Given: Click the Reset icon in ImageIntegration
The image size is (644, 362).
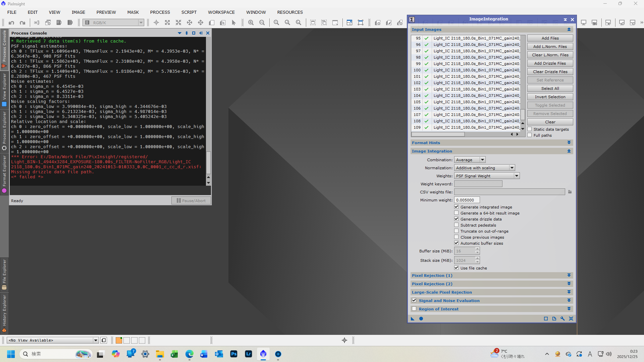Looking at the screenshot, I should [x=571, y=319].
